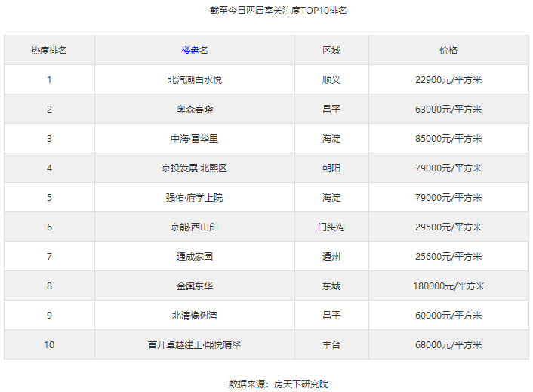Viewport: 533px width, 392px height.
Task: Click the 首开卓越建工·熙悦晴翠 property cell
Action: coord(195,345)
